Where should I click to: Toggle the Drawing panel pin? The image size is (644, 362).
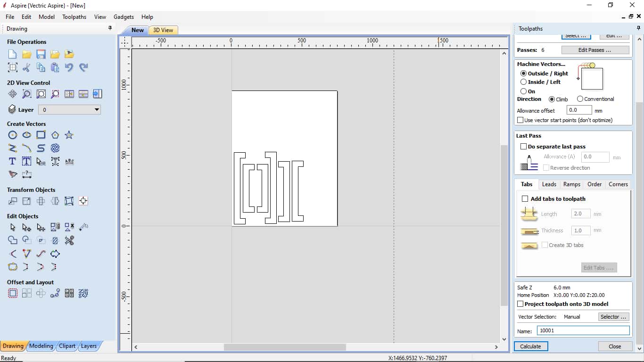click(x=110, y=28)
